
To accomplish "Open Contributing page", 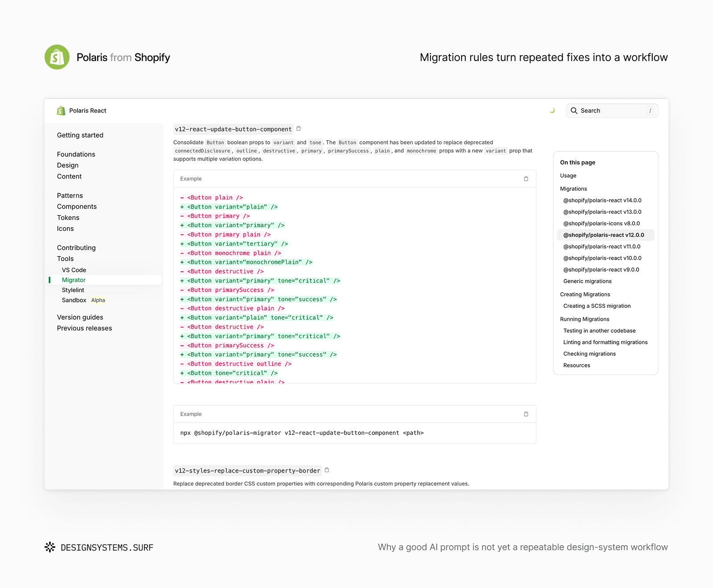I will 76,248.
